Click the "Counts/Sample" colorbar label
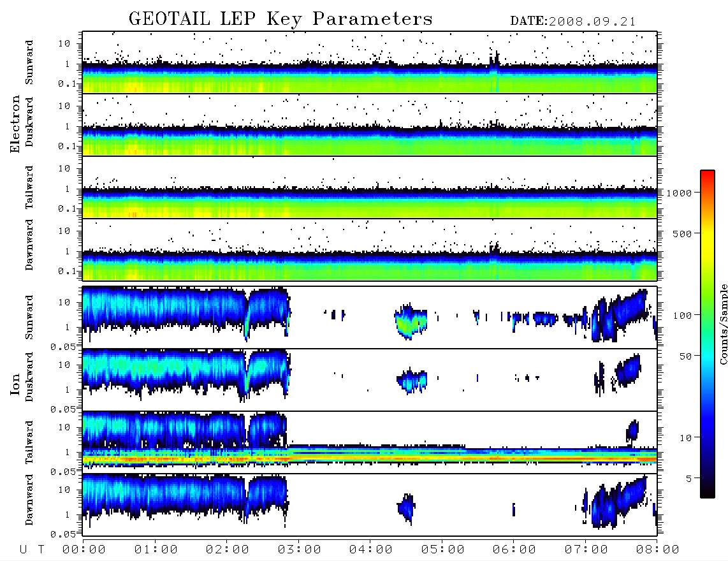Screen dimensions: 728x561 (724, 324)
